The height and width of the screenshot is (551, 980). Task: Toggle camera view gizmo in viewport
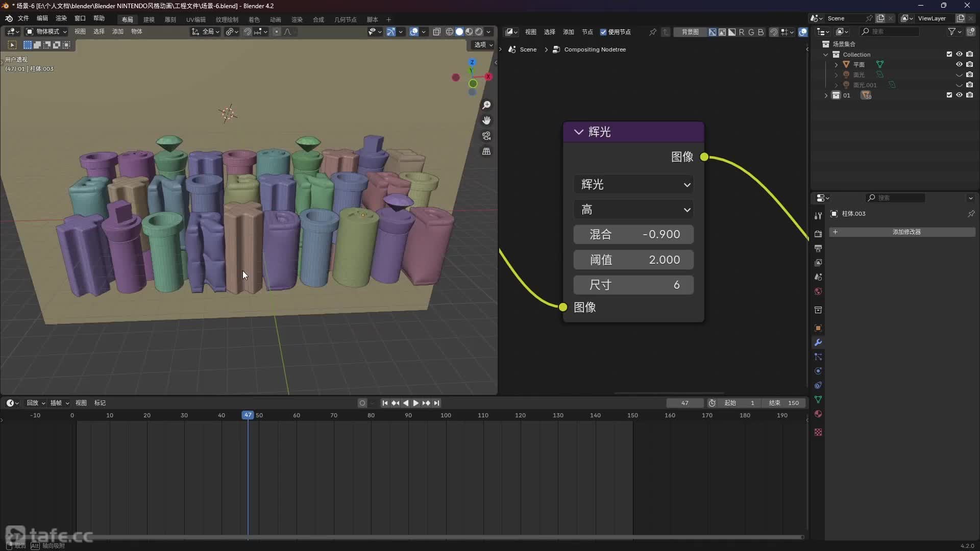[x=486, y=136]
